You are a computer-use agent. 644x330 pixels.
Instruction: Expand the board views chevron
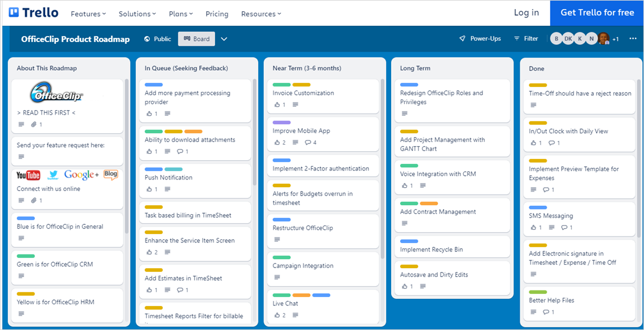click(224, 39)
